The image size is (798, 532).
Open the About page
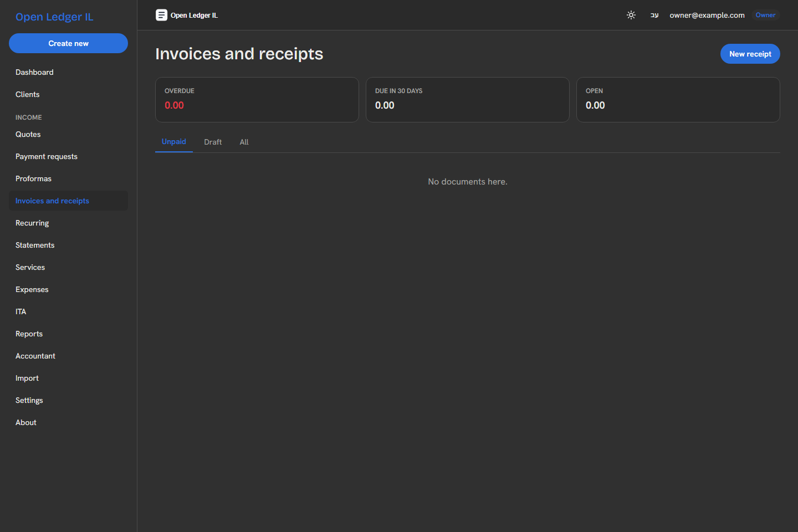point(68,422)
